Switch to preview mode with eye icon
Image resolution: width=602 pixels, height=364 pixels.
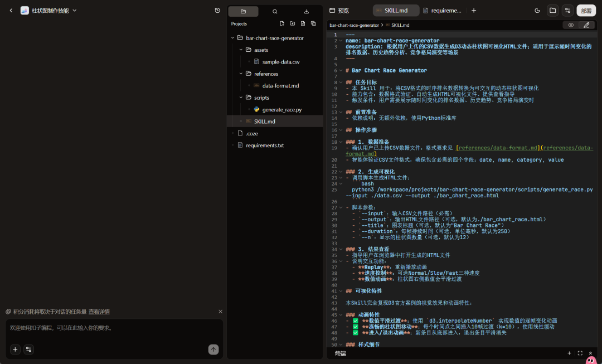click(571, 25)
